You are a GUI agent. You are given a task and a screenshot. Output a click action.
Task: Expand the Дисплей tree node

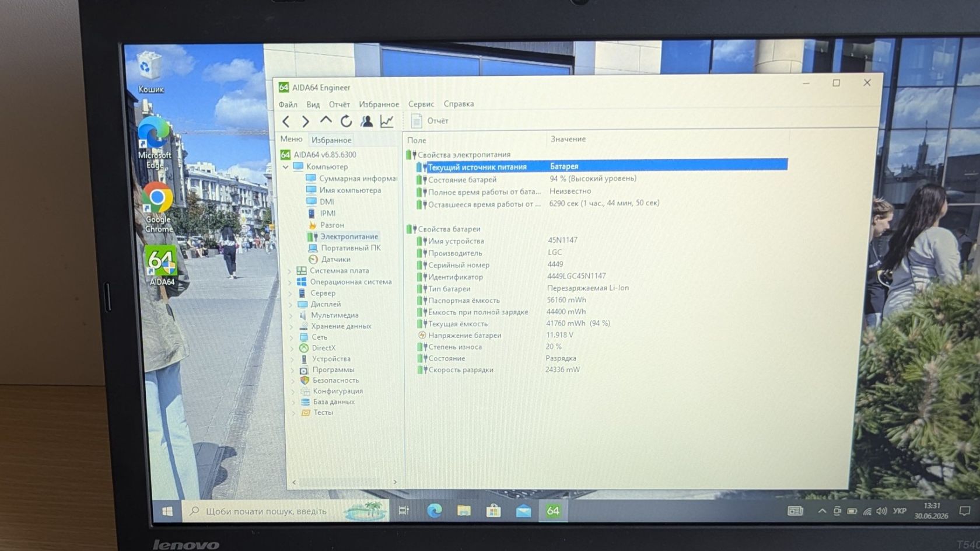291,305
